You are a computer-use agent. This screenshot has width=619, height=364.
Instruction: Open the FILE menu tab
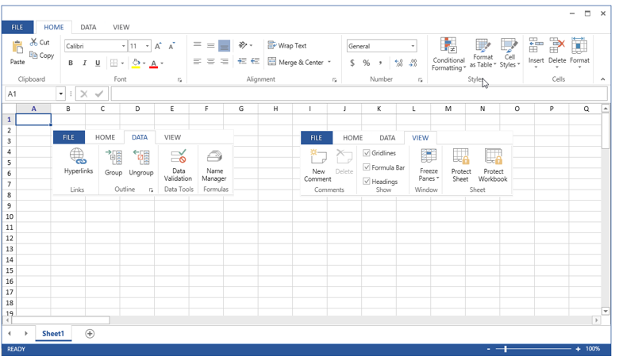click(x=17, y=27)
